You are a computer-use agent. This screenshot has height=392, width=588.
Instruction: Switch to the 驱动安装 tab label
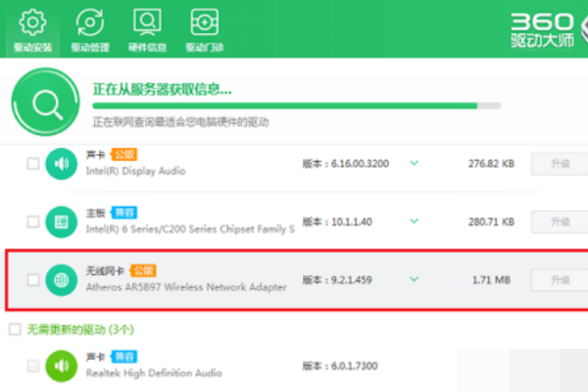tap(32, 47)
